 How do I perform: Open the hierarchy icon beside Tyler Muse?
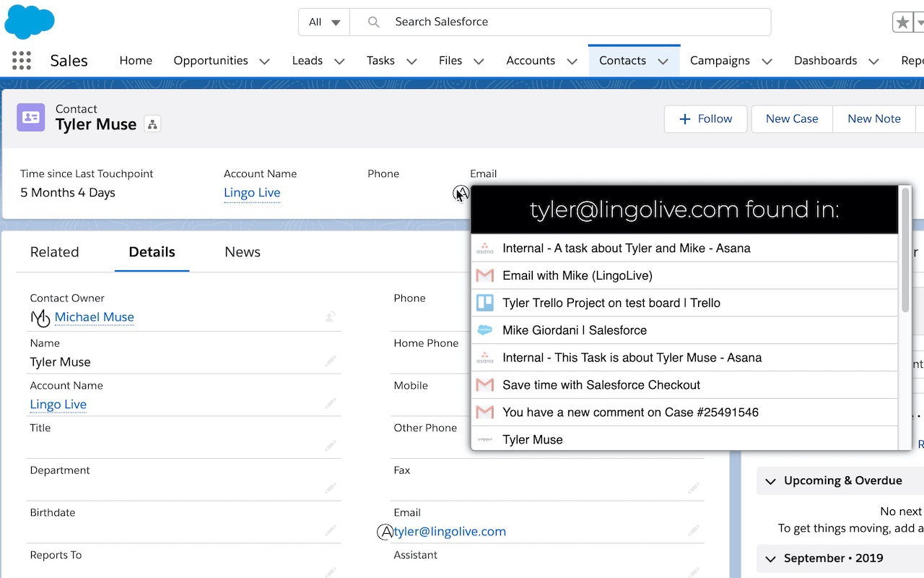click(152, 124)
